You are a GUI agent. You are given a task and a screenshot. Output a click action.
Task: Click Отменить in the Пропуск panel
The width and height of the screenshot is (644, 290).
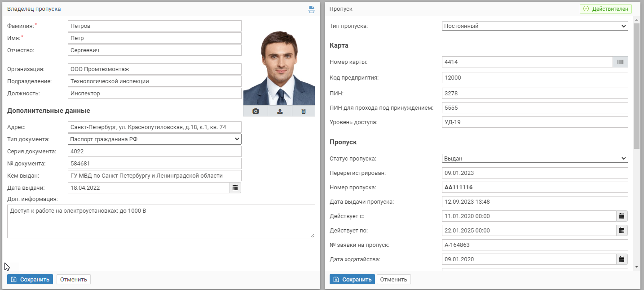393,280
